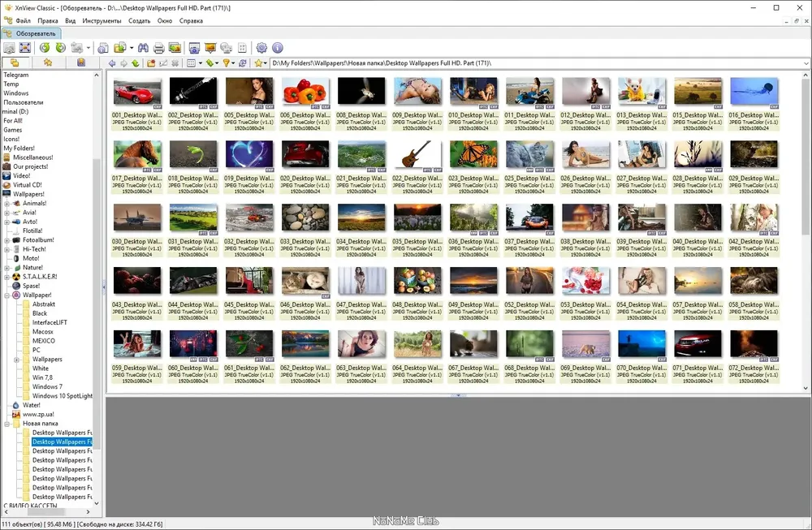Switch to the favorites star panel tab
The width and height of the screenshot is (812, 530).
coord(48,62)
